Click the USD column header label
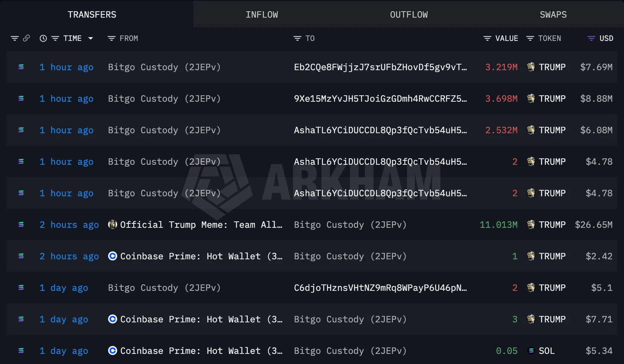Screen dimensions: 624x364 606,38
